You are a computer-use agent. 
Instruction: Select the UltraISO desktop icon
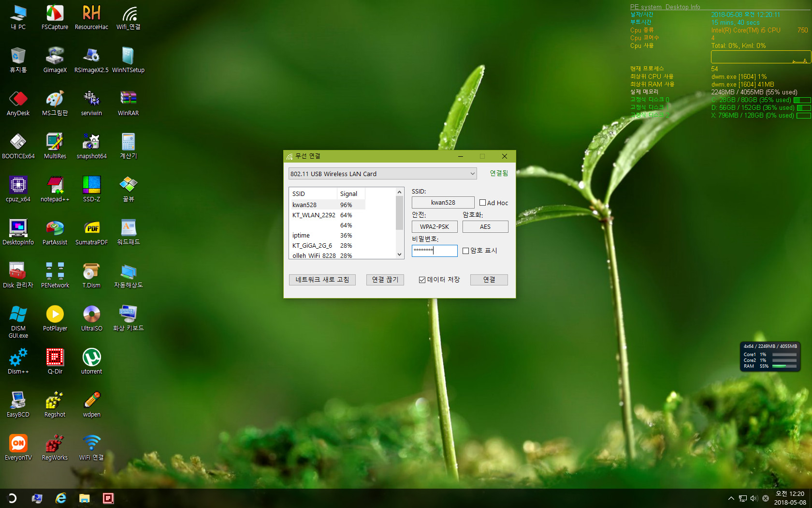click(91, 319)
